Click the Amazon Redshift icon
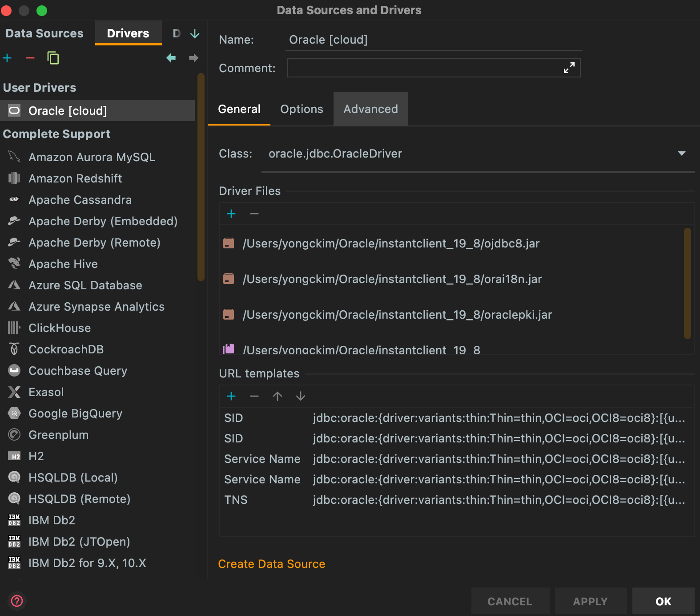Image resolution: width=700 pixels, height=616 pixels. coord(14,178)
